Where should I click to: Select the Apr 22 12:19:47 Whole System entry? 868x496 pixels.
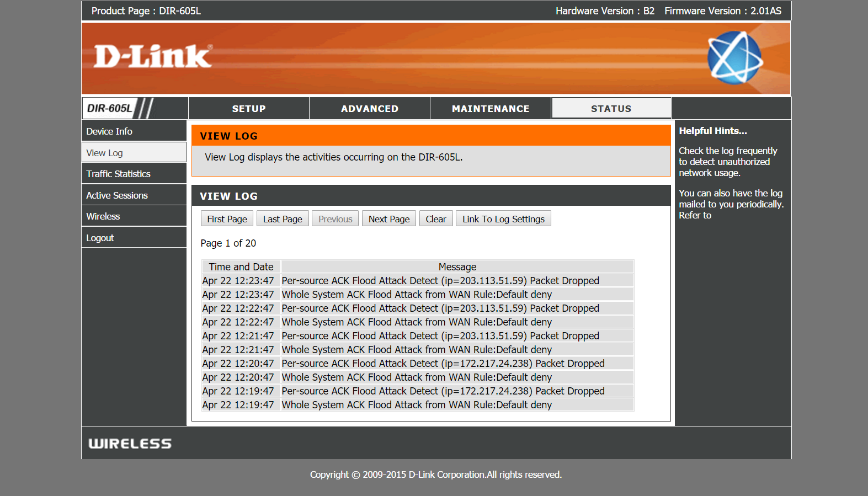(x=418, y=405)
